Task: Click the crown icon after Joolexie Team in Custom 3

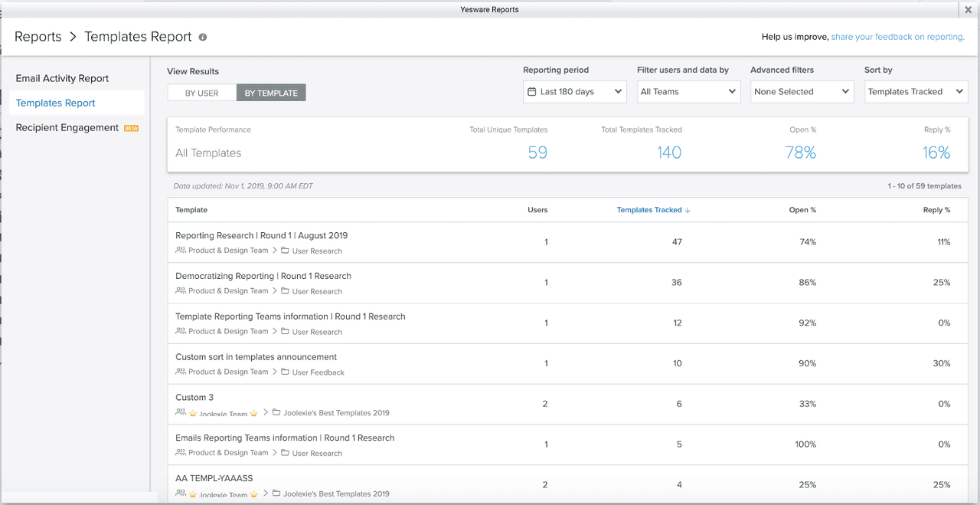Action: click(253, 413)
